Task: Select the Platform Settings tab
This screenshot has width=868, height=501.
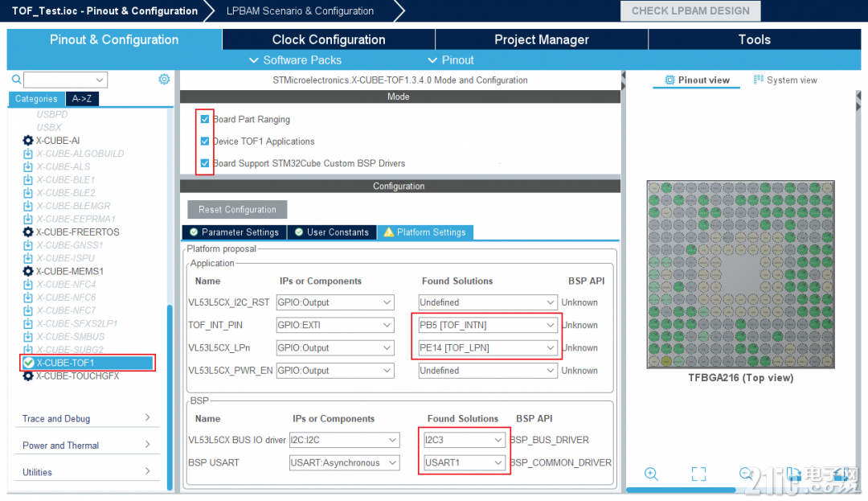Action: 425,232
